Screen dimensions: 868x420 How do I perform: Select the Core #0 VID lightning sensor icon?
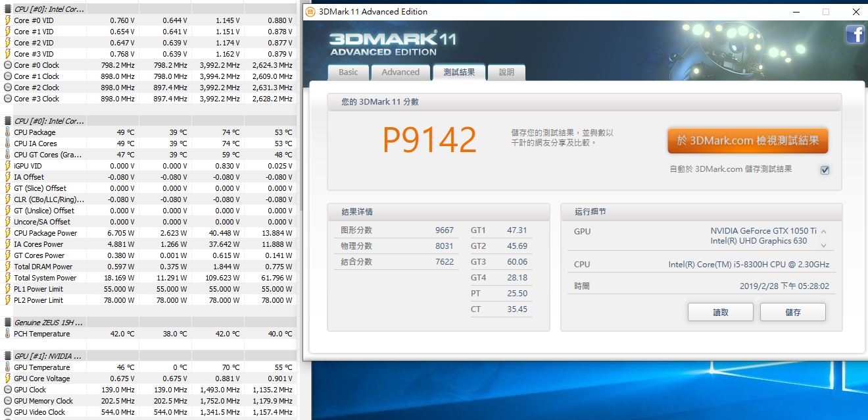(7, 20)
